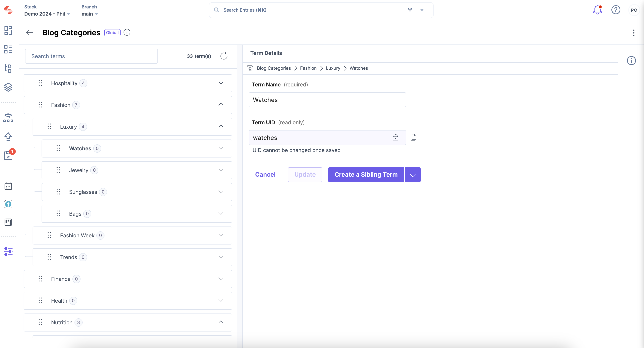Viewport: 644px width, 348px height.
Task: Open the Dashboard from the sidebar
Action: 8,30
